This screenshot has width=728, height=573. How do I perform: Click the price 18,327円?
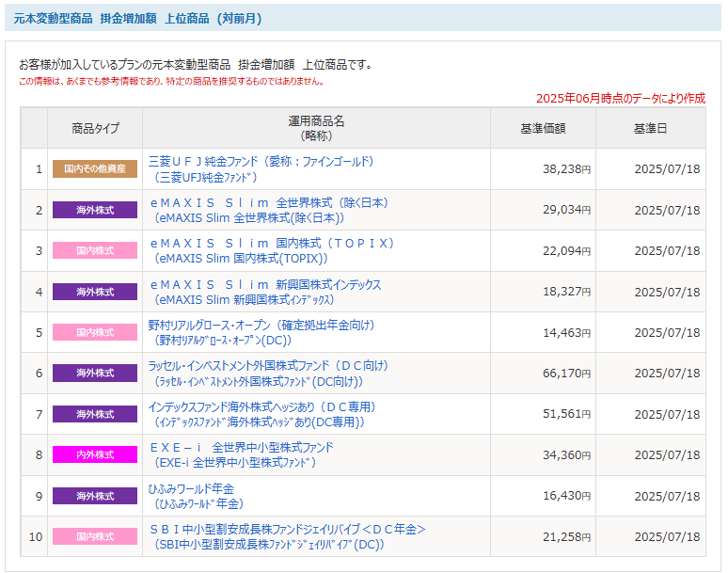(566, 292)
